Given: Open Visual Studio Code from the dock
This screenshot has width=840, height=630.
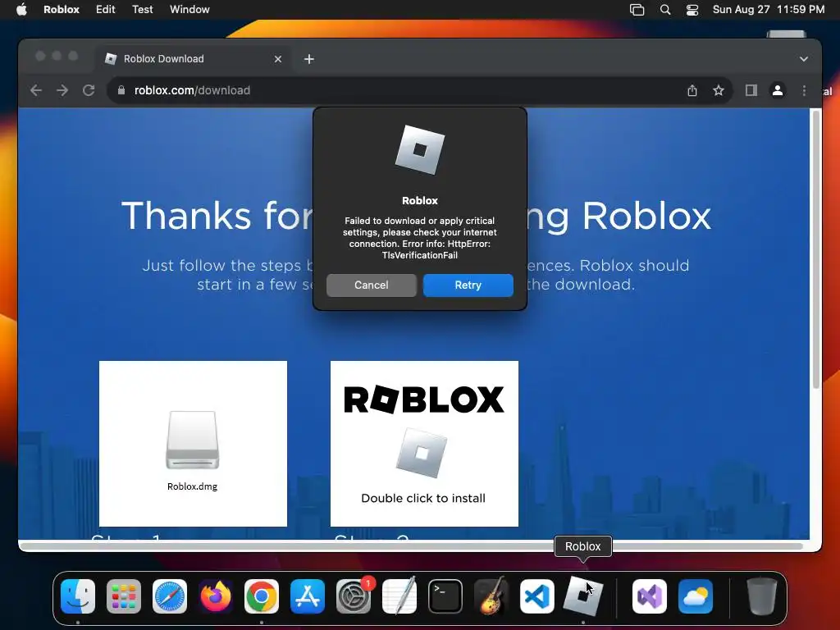Looking at the screenshot, I should click(537, 596).
